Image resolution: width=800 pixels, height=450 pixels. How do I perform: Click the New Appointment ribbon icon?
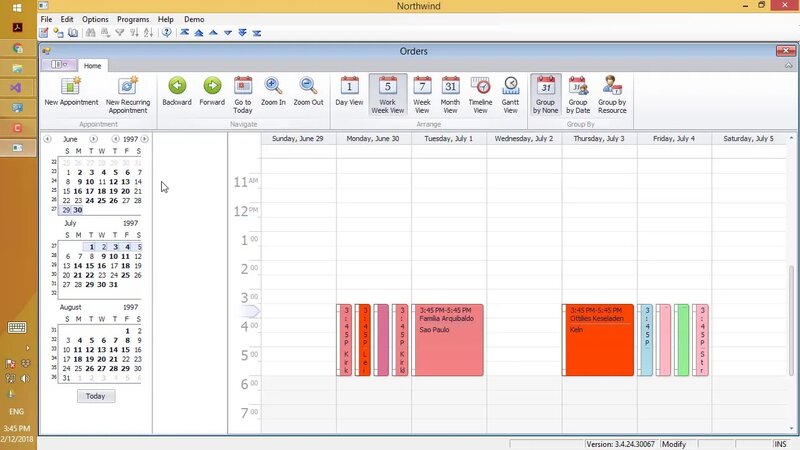click(71, 92)
